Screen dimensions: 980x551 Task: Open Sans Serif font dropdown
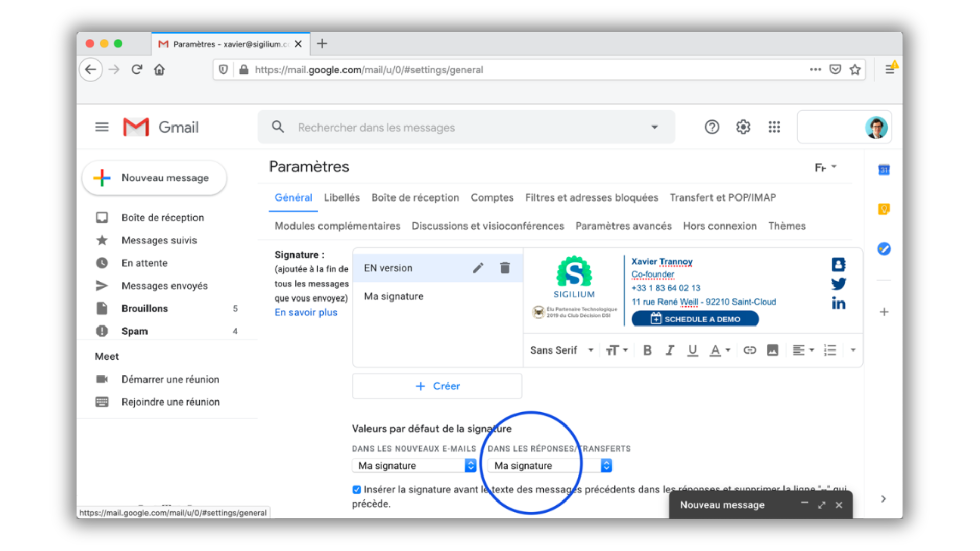561,350
